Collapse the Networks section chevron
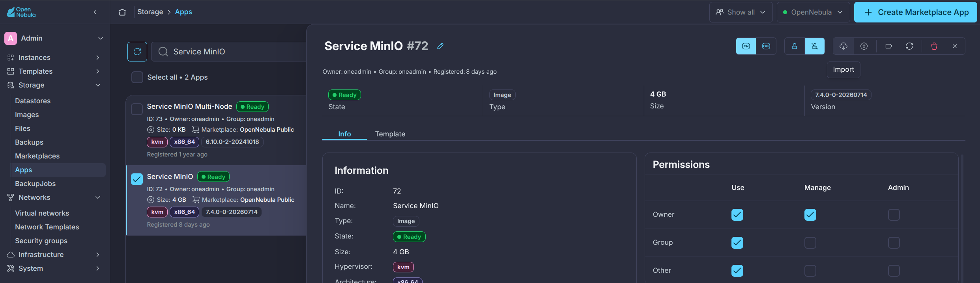The width and height of the screenshot is (980, 283). pyautogui.click(x=98, y=197)
